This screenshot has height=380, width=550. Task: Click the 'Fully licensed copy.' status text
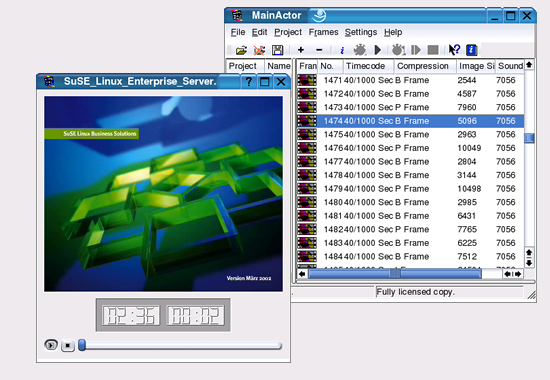pos(415,292)
